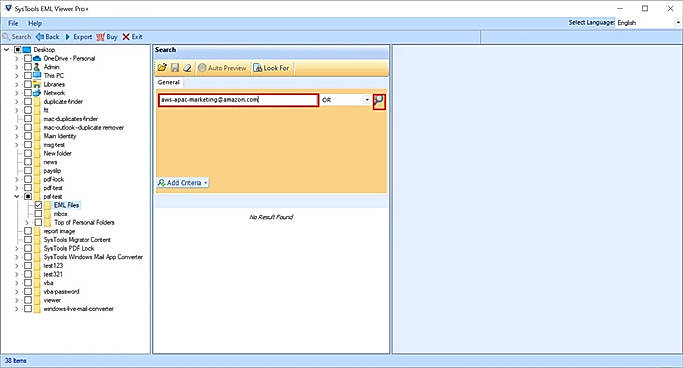Click the save floppy disk icon

pyautogui.click(x=175, y=68)
